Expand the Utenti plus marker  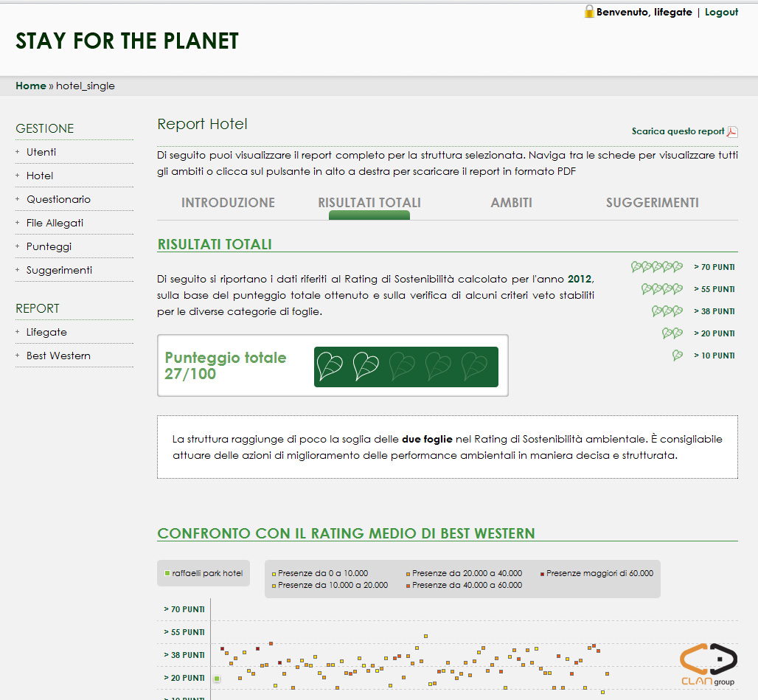pyautogui.click(x=18, y=152)
